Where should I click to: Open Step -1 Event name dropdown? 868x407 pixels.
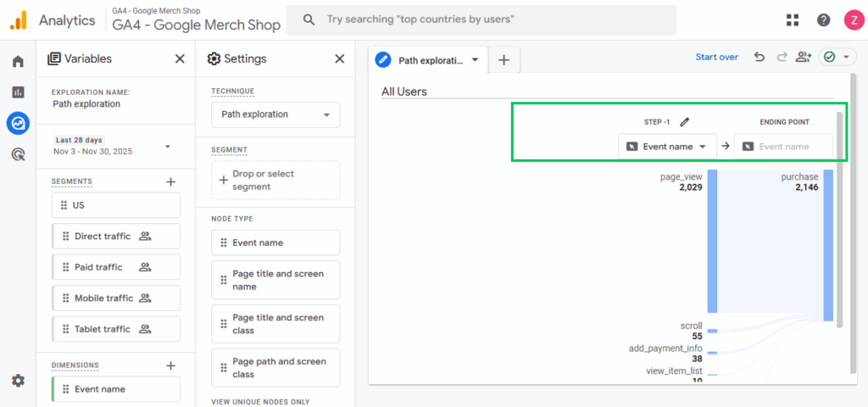(x=667, y=147)
